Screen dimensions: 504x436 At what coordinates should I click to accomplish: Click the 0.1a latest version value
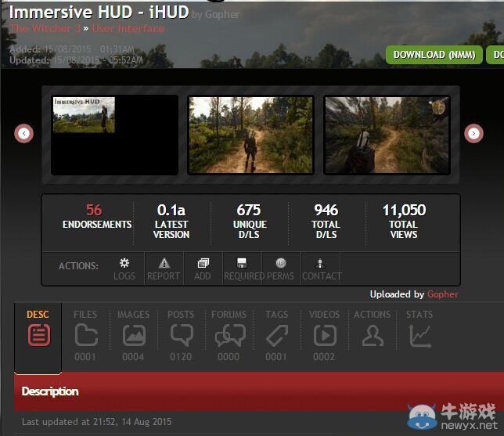(171, 210)
